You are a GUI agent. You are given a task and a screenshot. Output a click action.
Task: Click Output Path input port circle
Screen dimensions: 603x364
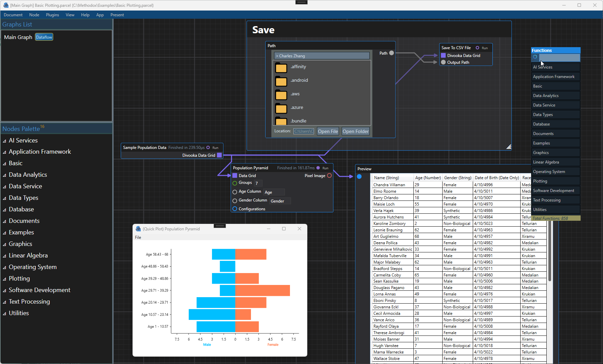point(443,62)
